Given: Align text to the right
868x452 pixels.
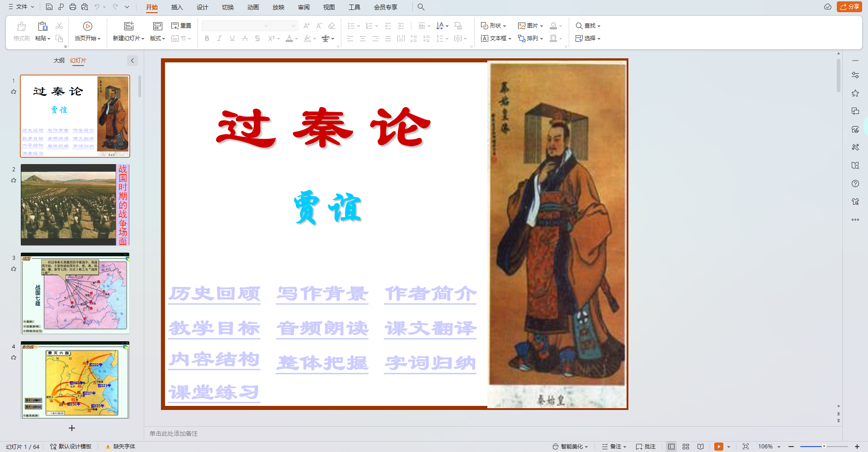Looking at the screenshot, I should (x=375, y=38).
